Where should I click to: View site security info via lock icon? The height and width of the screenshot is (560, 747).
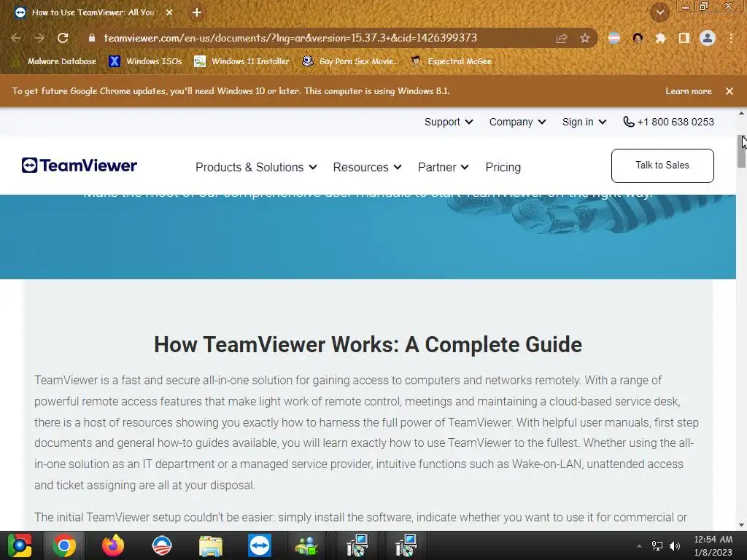click(x=92, y=38)
